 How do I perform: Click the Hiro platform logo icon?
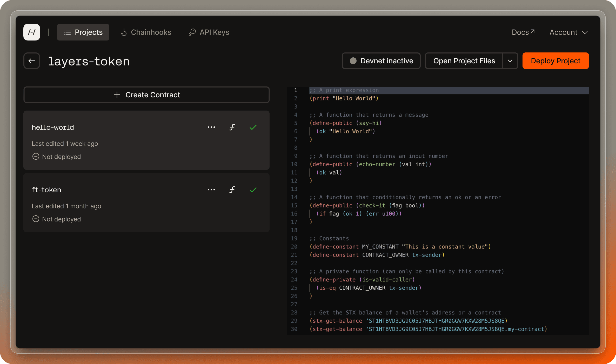pos(32,32)
